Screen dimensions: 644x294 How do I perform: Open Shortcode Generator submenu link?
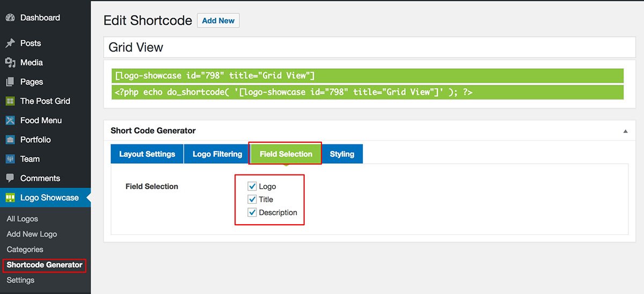(x=45, y=265)
